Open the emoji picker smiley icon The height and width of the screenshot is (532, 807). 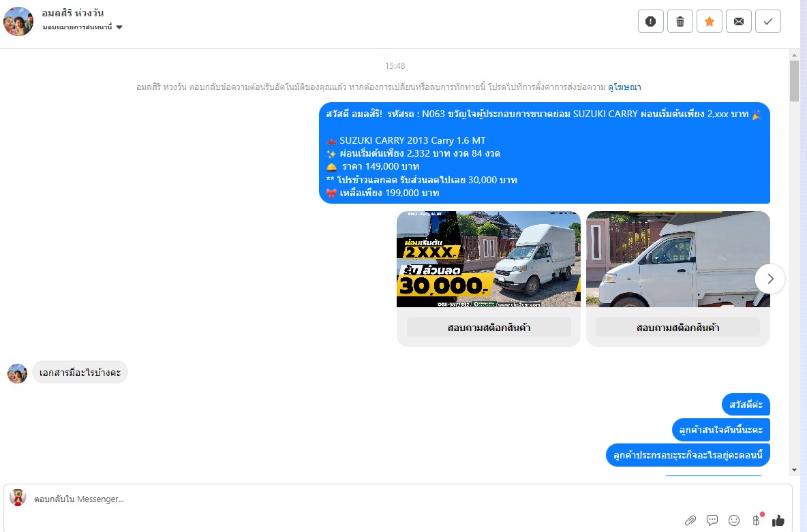pyautogui.click(x=734, y=520)
